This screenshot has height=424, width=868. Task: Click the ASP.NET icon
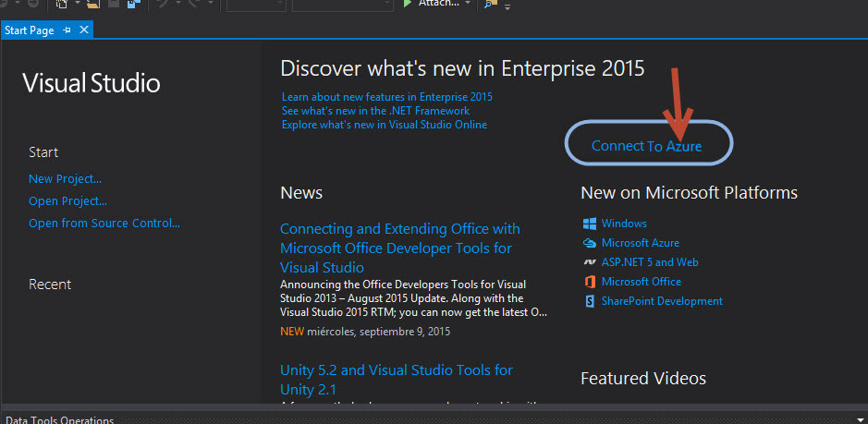(589, 262)
